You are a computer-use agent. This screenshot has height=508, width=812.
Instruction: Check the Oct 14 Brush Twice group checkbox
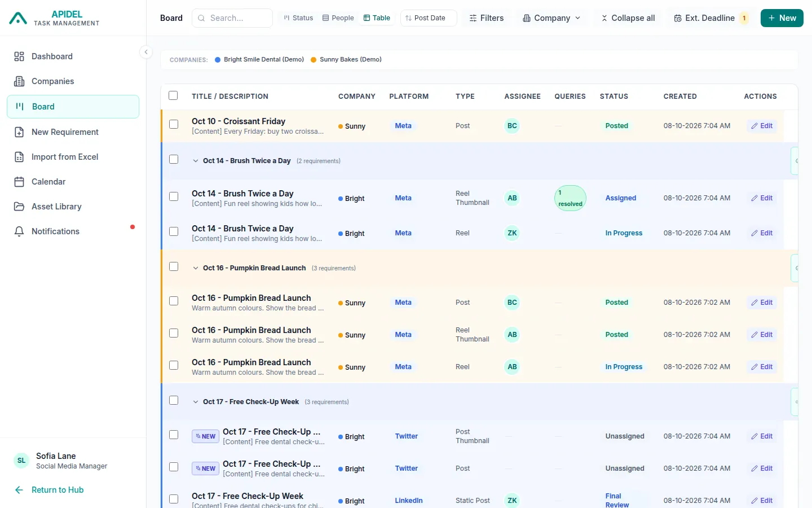click(174, 159)
